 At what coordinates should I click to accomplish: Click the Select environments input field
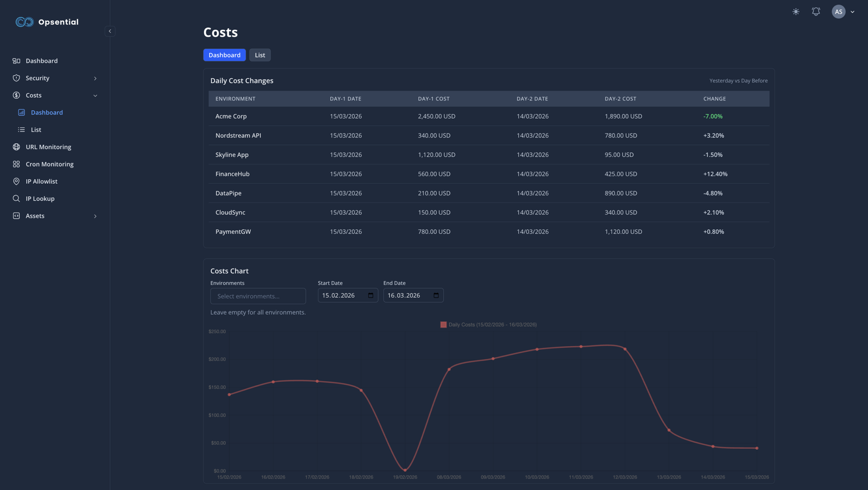[x=258, y=296]
